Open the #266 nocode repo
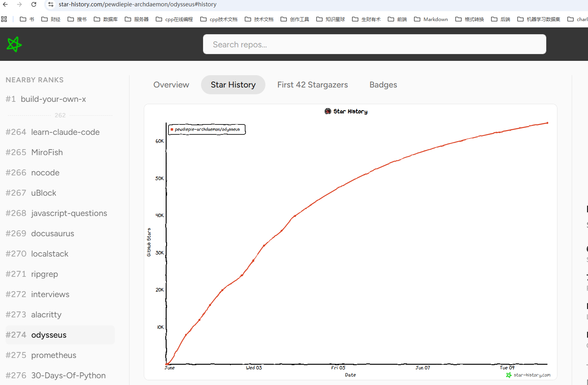 33,173
